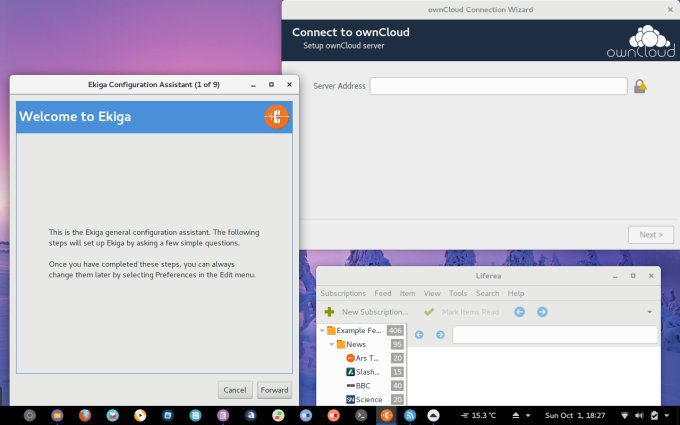The image size is (680, 425).
Task: Click the blue Liferea RSS icon in panel
Action: 409,415
